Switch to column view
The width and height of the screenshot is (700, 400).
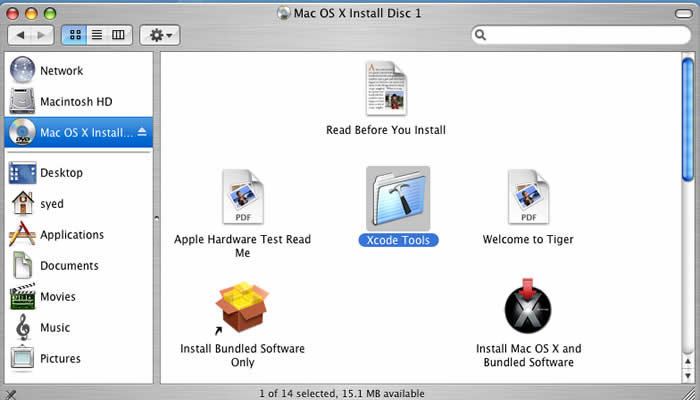(x=119, y=35)
